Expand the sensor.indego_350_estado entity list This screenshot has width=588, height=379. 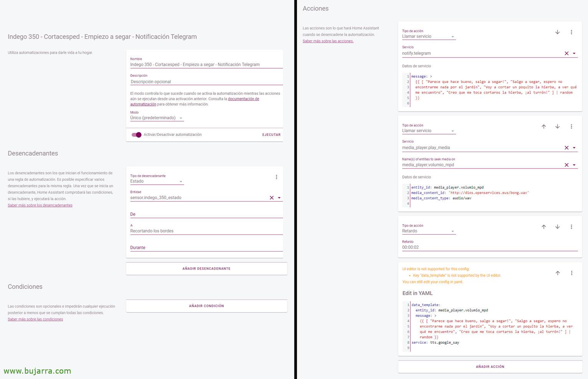[x=279, y=198]
